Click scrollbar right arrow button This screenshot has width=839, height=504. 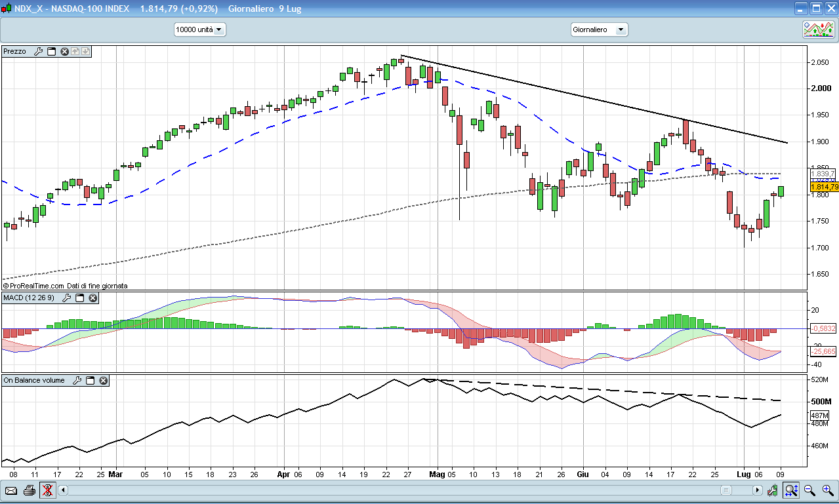pyautogui.click(x=757, y=490)
